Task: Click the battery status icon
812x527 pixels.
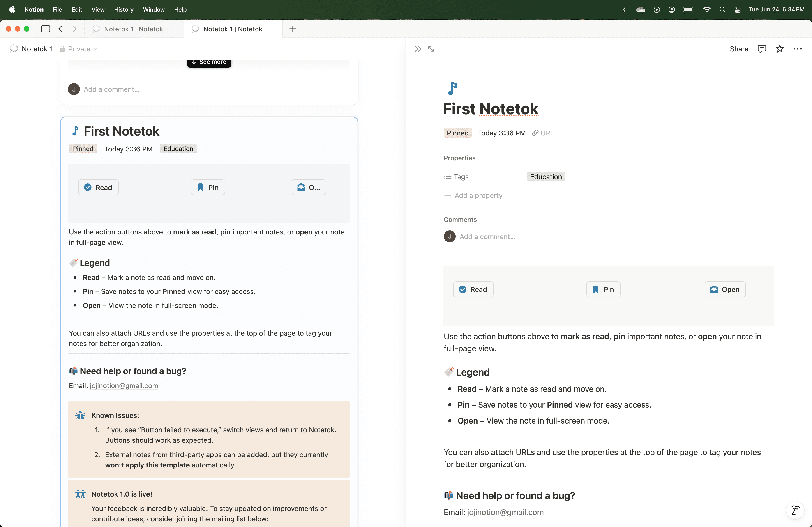Action: [x=688, y=9]
